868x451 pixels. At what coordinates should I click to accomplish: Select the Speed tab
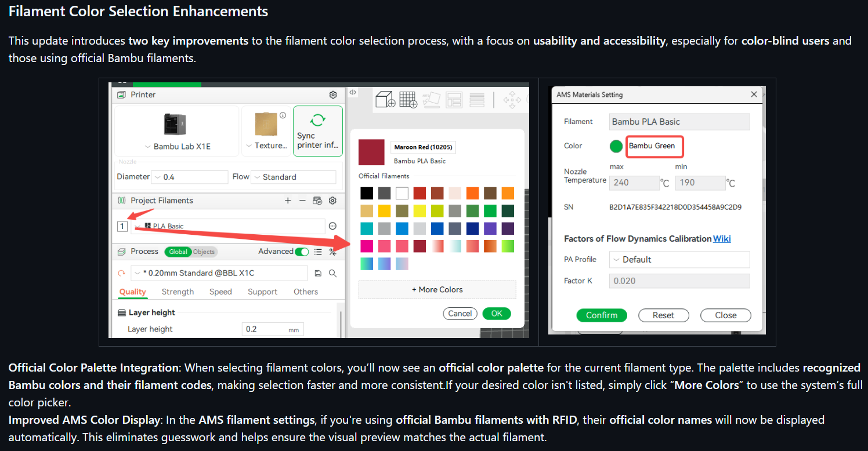(x=220, y=292)
